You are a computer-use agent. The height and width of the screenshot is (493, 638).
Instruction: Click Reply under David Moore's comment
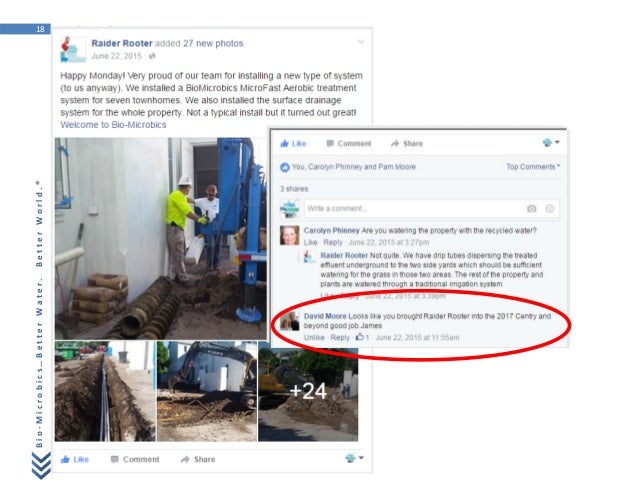point(340,338)
